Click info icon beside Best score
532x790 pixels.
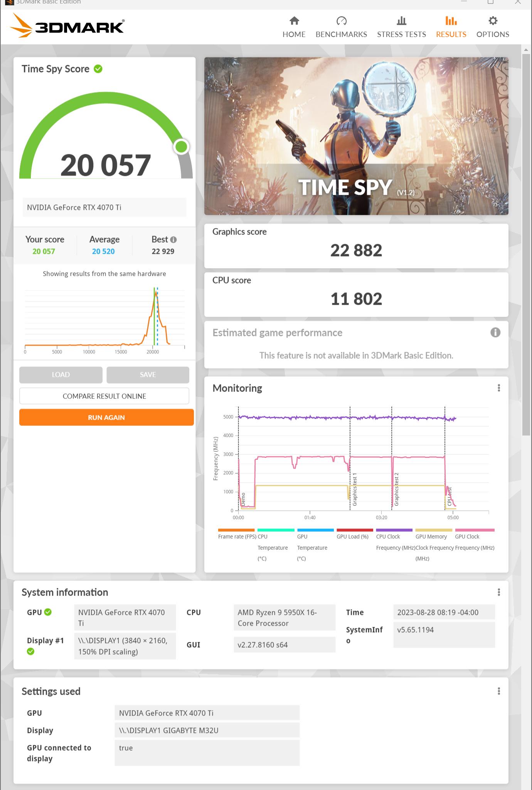click(x=173, y=240)
